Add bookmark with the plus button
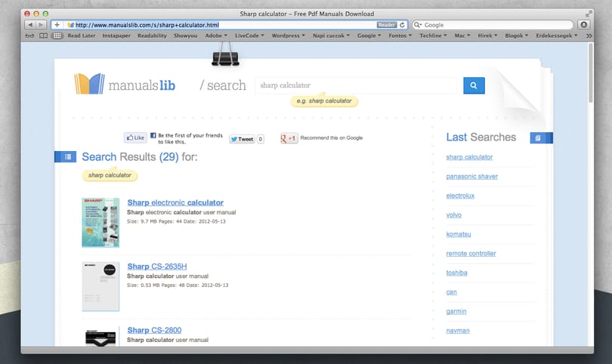 click(x=57, y=25)
